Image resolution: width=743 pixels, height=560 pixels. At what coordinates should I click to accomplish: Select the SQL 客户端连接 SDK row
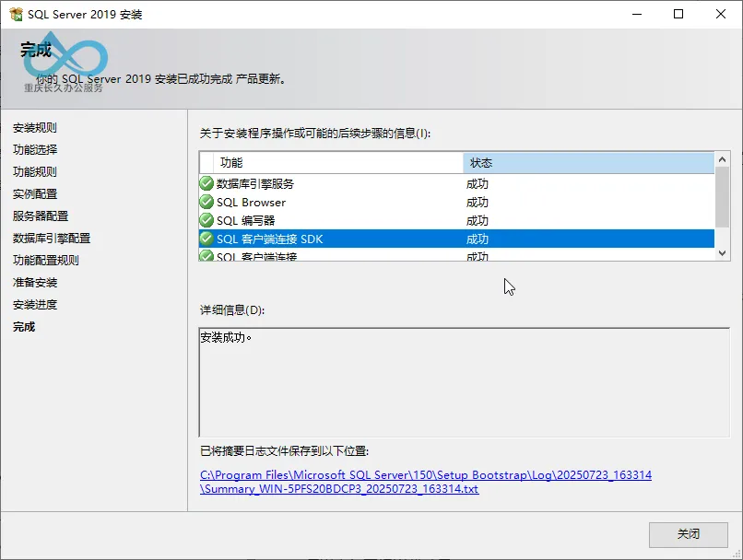457,239
